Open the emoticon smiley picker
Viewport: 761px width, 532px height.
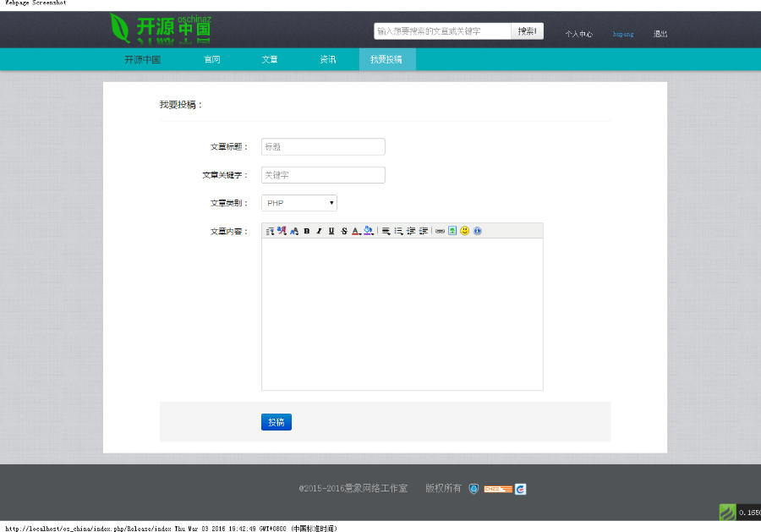(464, 229)
